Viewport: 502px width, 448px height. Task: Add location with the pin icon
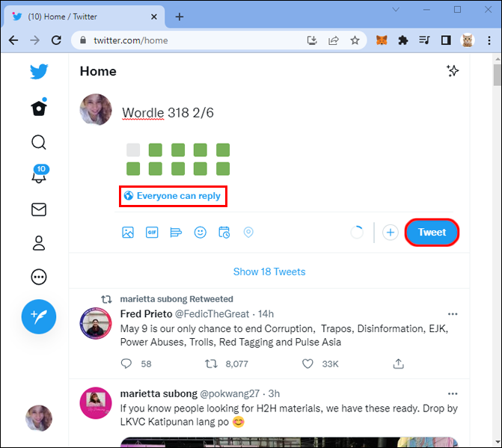pos(248,233)
